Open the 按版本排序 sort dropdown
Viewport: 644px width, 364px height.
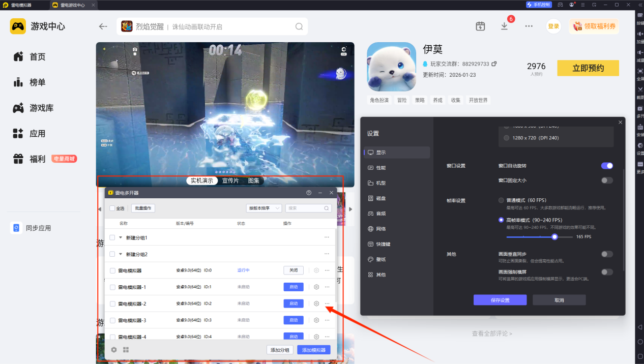(264, 208)
